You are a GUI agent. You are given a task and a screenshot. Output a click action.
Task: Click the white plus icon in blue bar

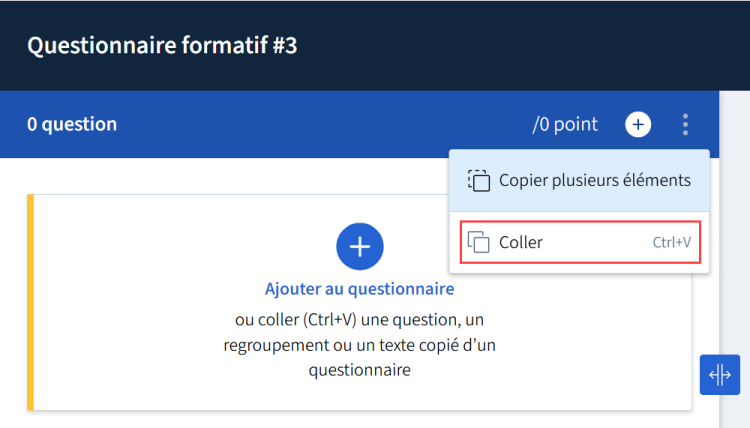click(638, 124)
